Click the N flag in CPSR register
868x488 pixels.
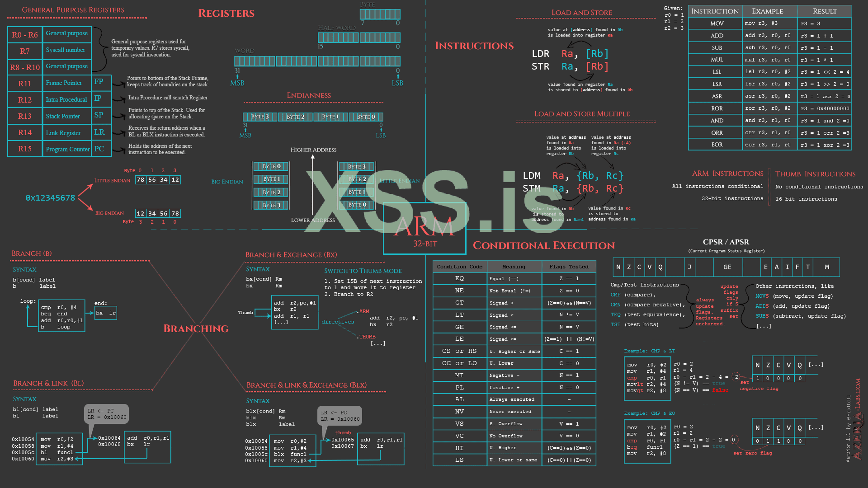[618, 267]
